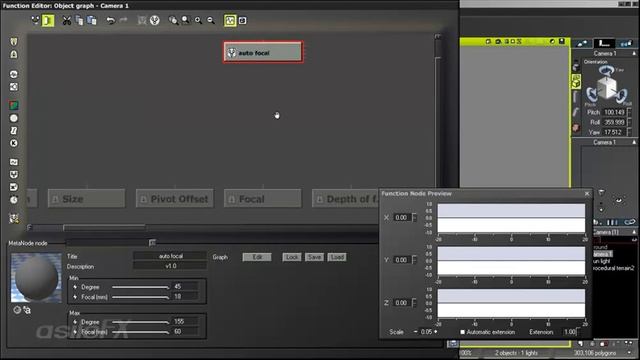Click the Title field containing auto focal
Image resolution: width=640 pixels, height=360 pixels.
coord(170,256)
